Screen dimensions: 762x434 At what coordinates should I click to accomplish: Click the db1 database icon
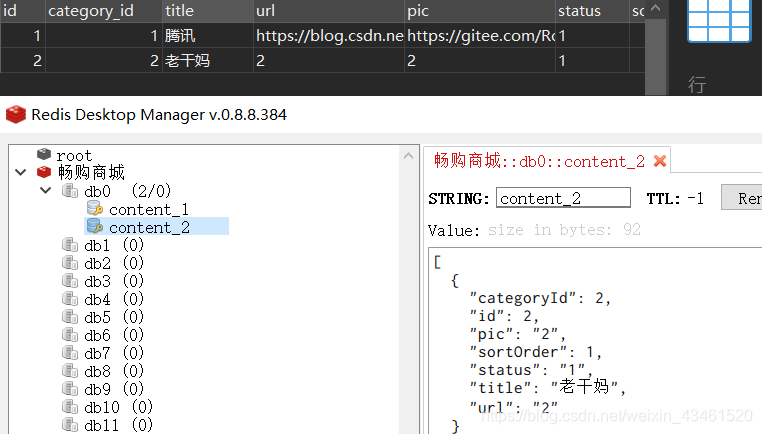[70, 245]
